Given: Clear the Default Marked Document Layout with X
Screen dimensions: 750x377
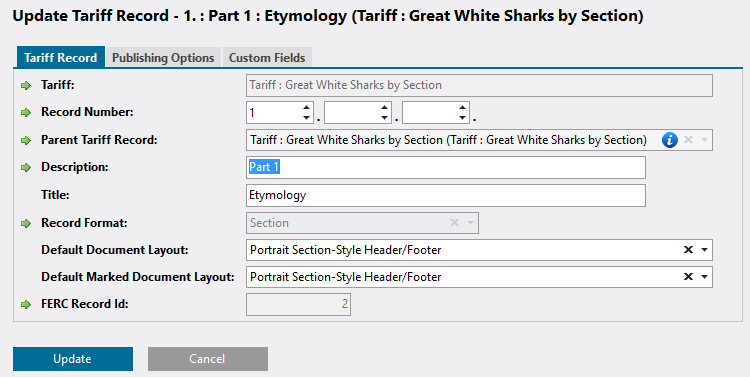Looking at the screenshot, I should (688, 277).
